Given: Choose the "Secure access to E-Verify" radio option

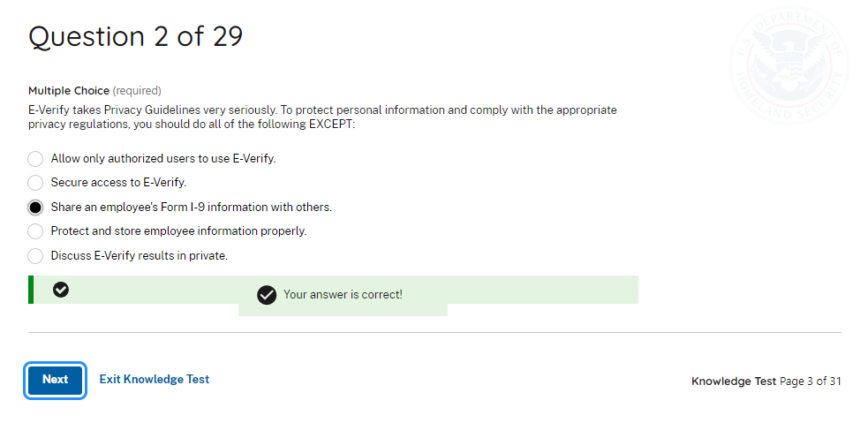Looking at the screenshot, I should pos(35,183).
